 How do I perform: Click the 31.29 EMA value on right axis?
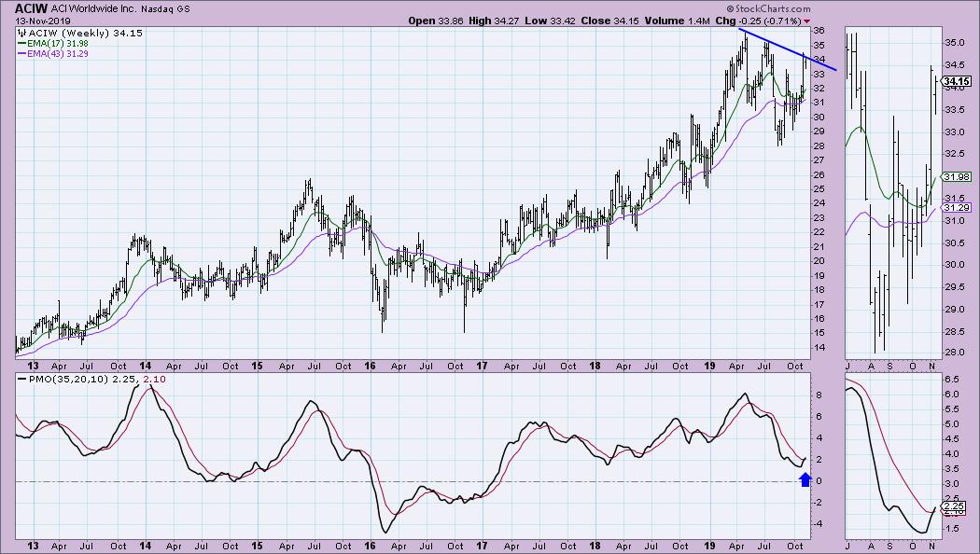[x=952, y=207]
